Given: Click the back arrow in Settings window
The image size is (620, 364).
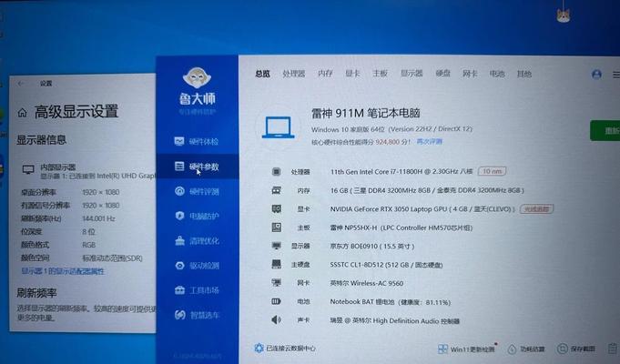Looking at the screenshot, I should click(x=21, y=84).
